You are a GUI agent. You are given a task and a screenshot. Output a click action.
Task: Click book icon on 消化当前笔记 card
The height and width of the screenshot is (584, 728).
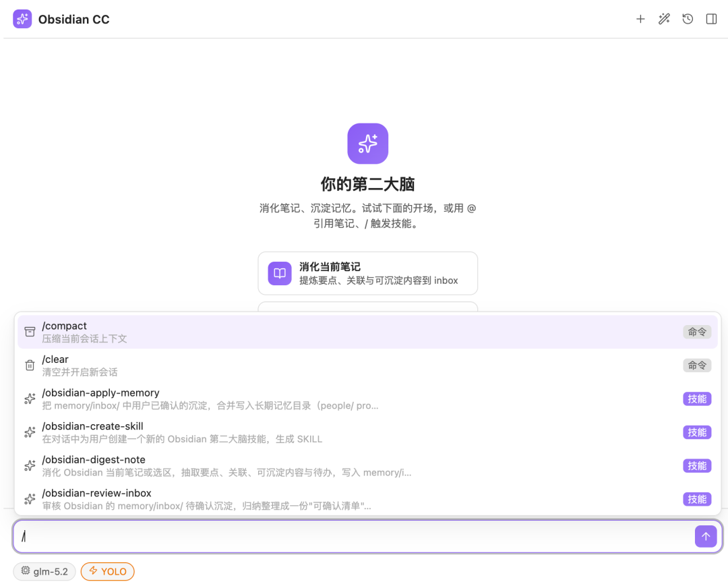(280, 273)
